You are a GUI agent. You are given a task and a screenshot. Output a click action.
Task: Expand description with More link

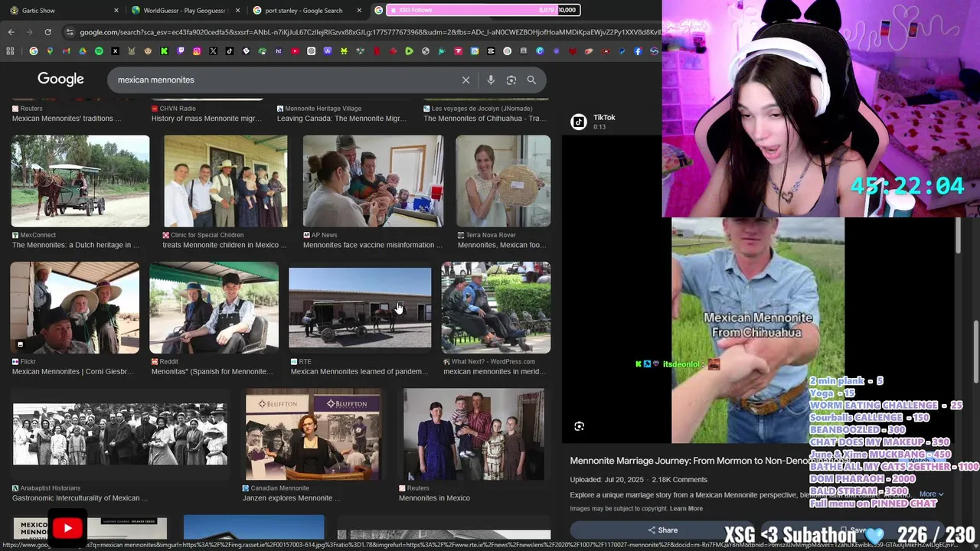click(x=931, y=494)
